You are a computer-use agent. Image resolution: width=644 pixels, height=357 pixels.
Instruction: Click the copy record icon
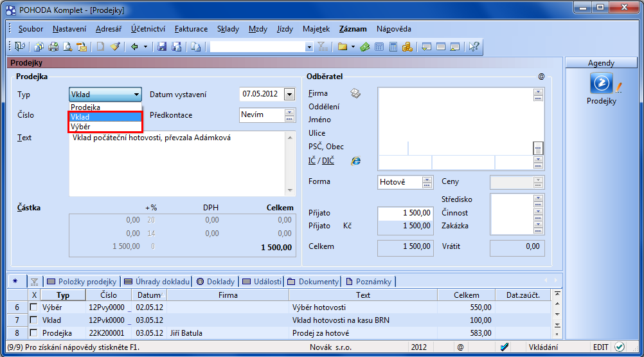coord(196,47)
